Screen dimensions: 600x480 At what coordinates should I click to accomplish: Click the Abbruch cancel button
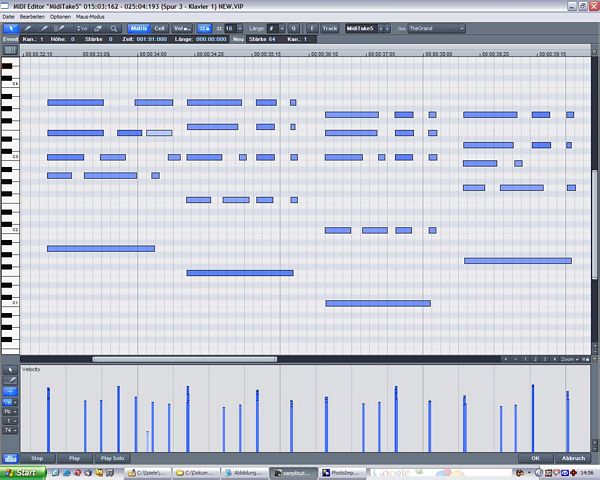click(x=573, y=458)
